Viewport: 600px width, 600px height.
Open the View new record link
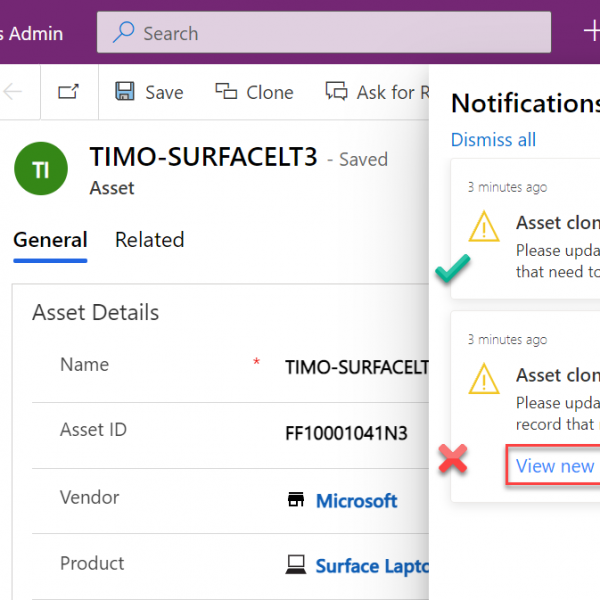[x=555, y=466]
